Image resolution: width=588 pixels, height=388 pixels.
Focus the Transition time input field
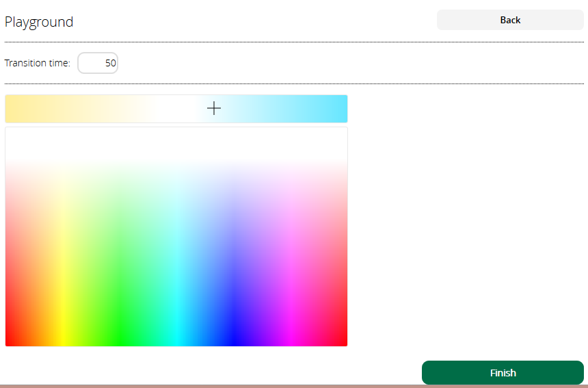[98, 63]
